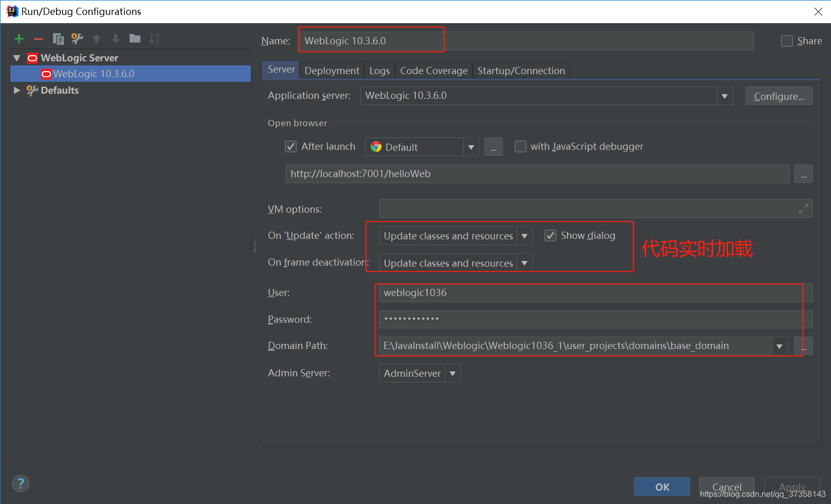The image size is (831, 504).
Task: Copy the selected configuration
Action: [58, 39]
